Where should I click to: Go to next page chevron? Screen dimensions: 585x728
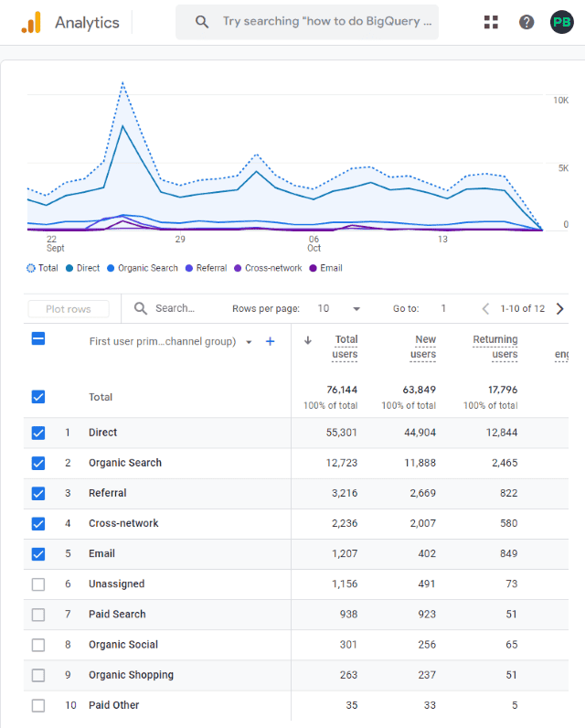[560, 309]
